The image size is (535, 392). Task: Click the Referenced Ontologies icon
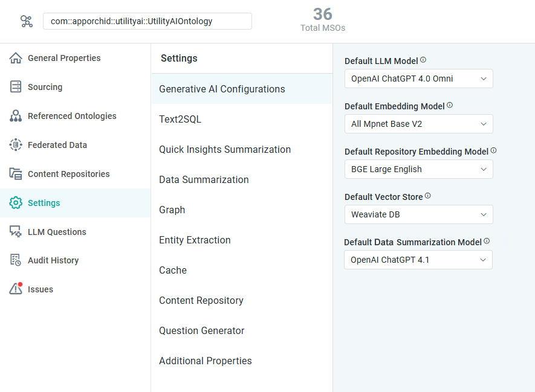point(16,116)
